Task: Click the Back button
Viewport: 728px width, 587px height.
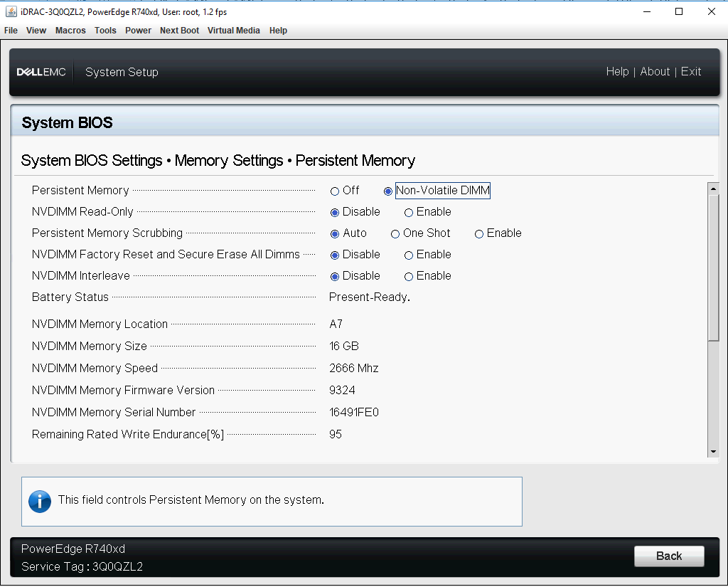Action: coord(668,556)
